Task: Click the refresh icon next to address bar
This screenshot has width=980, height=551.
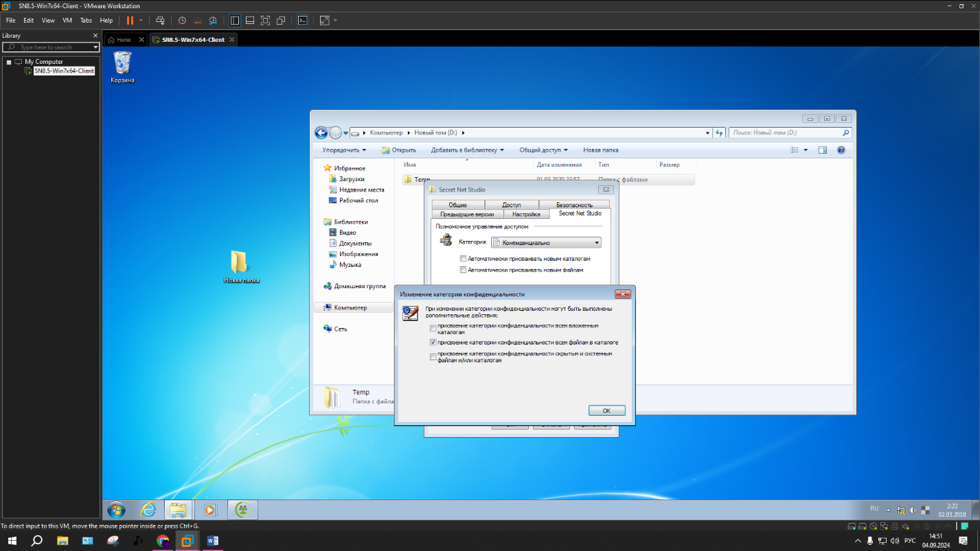Action: point(719,133)
